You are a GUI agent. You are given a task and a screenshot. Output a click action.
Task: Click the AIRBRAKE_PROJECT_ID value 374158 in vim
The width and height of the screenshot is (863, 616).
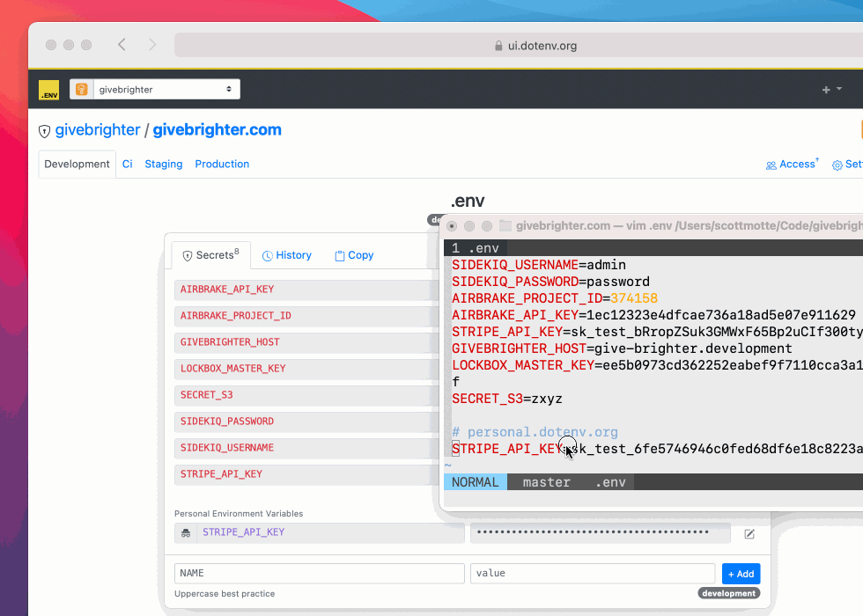coord(634,298)
